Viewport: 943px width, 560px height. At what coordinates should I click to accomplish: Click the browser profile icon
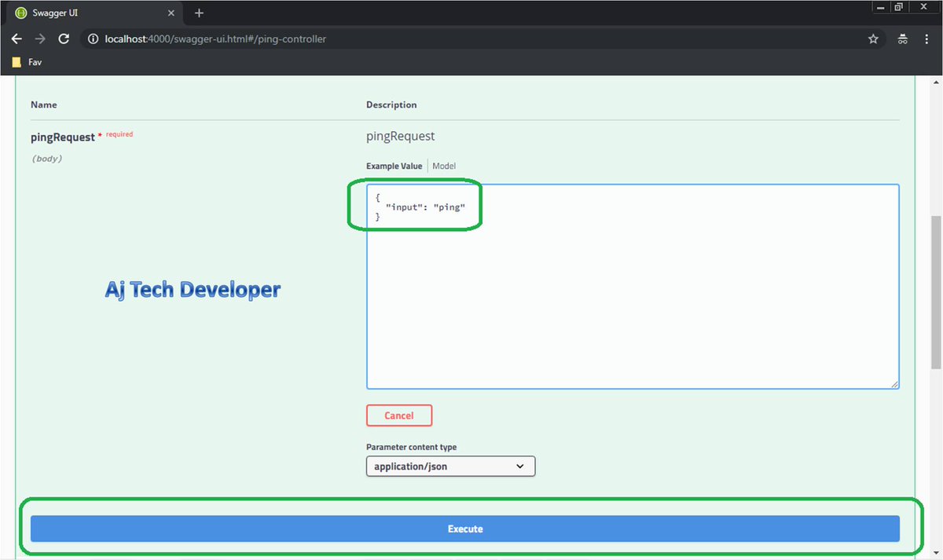click(x=901, y=38)
